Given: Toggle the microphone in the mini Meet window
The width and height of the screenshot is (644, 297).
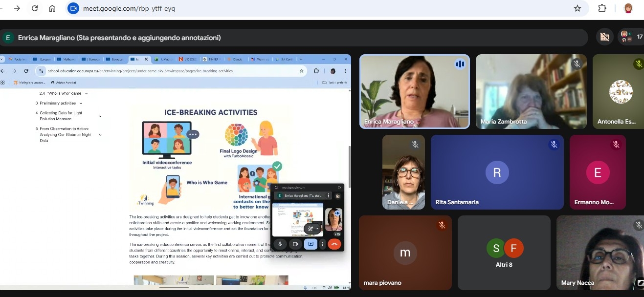Looking at the screenshot, I should [x=280, y=244].
